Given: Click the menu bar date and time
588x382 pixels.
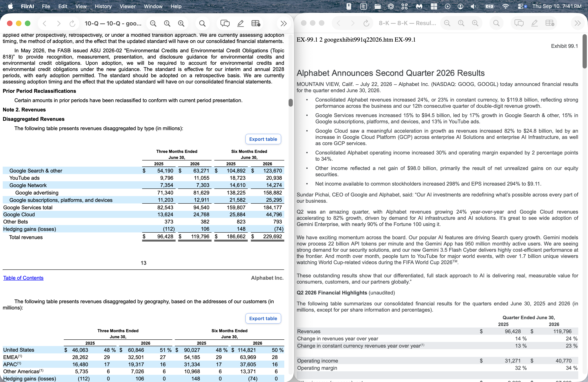Looking at the screenshot, I should pos(557,6).
